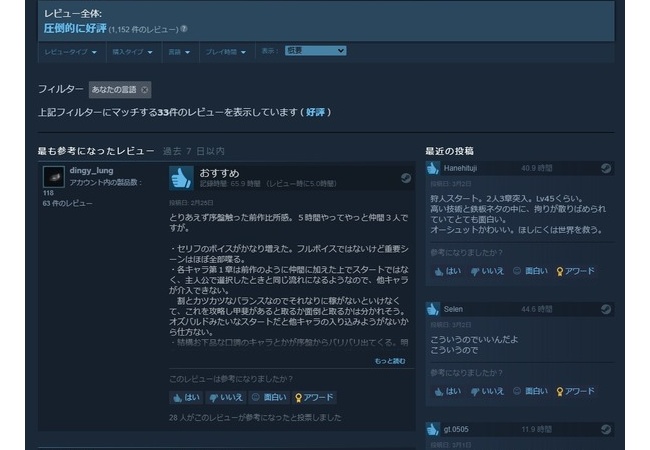Open the レビュータイプ filter dropdown
The image size is (650, 450).
pyautogui.click(x=71, y=52)
